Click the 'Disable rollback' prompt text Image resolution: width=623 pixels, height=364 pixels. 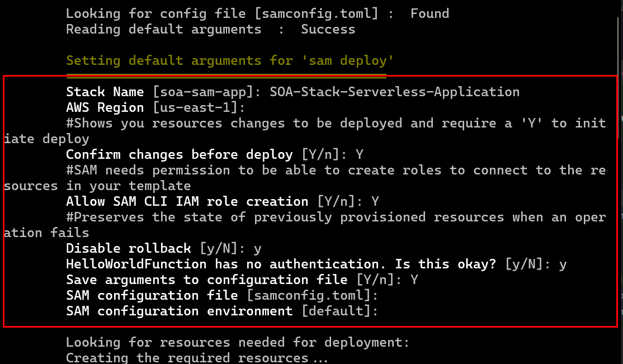(128, 248)
